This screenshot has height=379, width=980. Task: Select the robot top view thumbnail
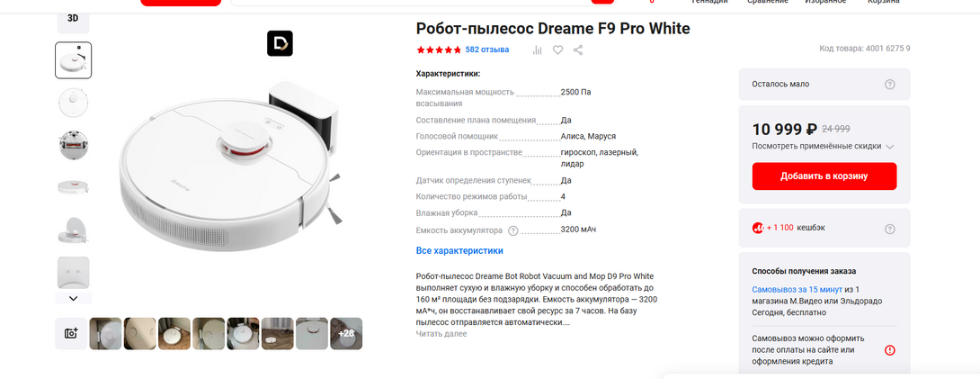[x=73, y=103]
